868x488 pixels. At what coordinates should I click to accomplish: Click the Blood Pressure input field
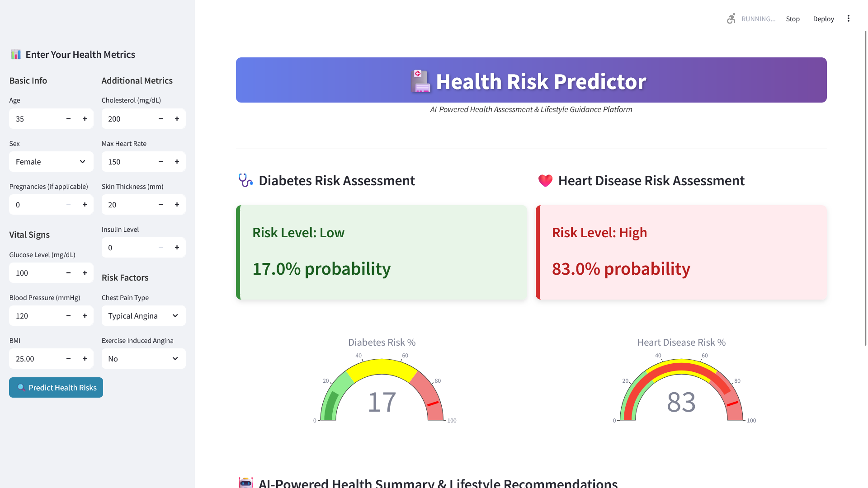[34, 316]
